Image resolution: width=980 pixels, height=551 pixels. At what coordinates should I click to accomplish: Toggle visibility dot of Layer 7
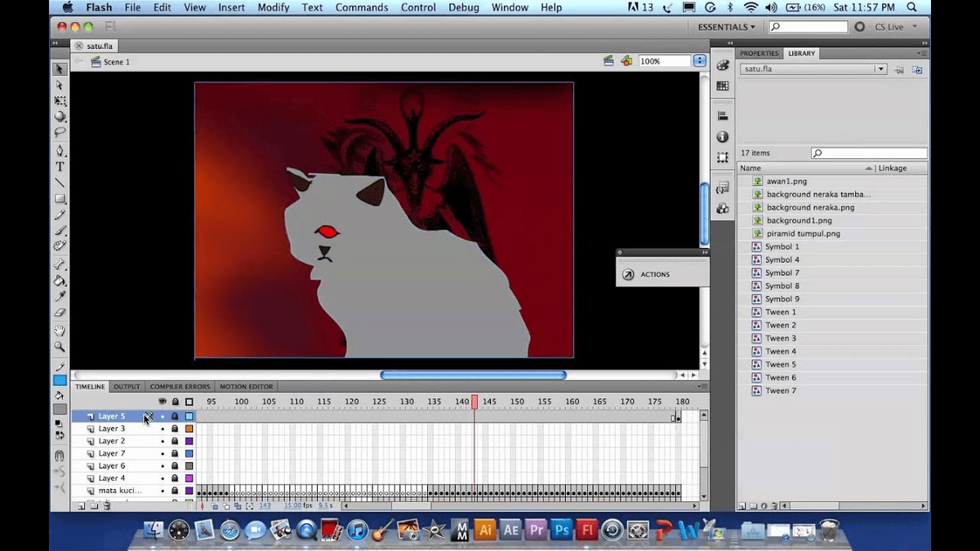pyautogui.click(x=163, y=453)
